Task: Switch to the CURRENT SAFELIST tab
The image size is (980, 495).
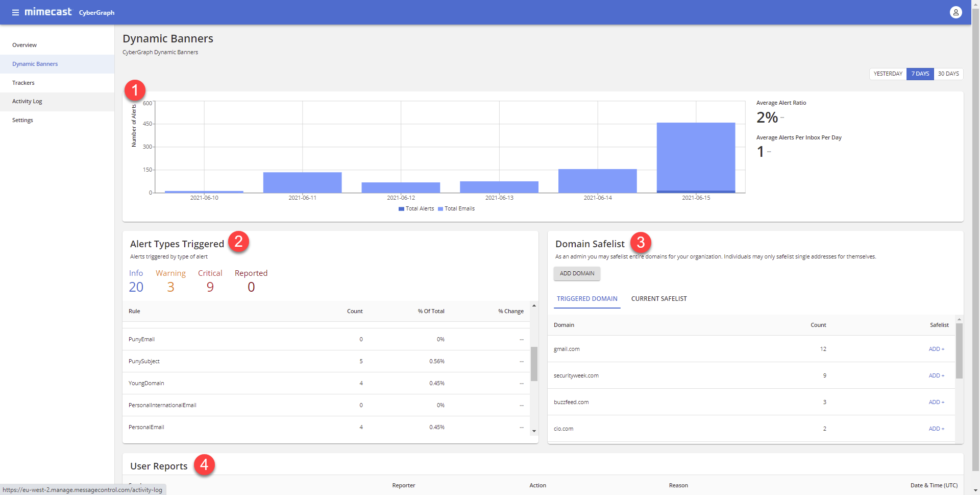Action: (658, 299)
